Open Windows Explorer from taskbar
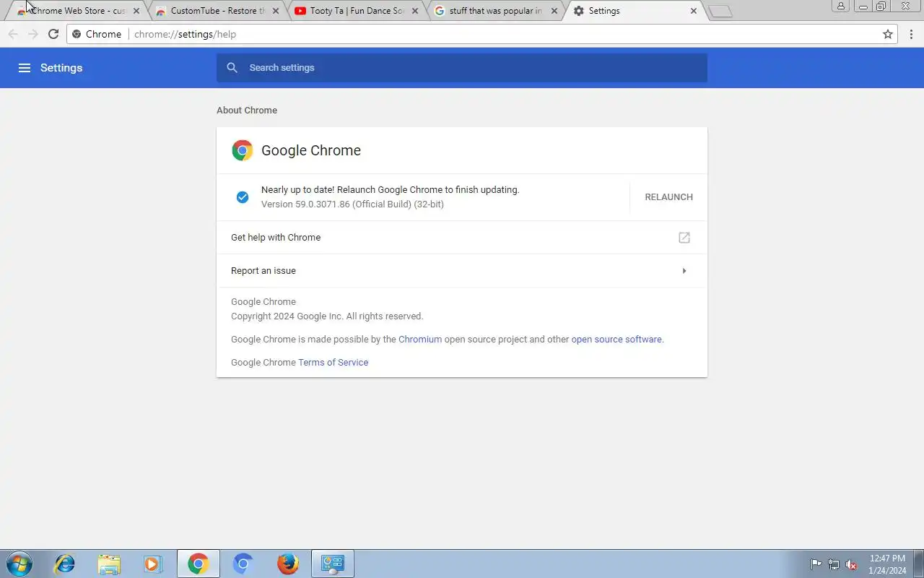The height and width of the screenshot is (578, 924). [109, 564]
